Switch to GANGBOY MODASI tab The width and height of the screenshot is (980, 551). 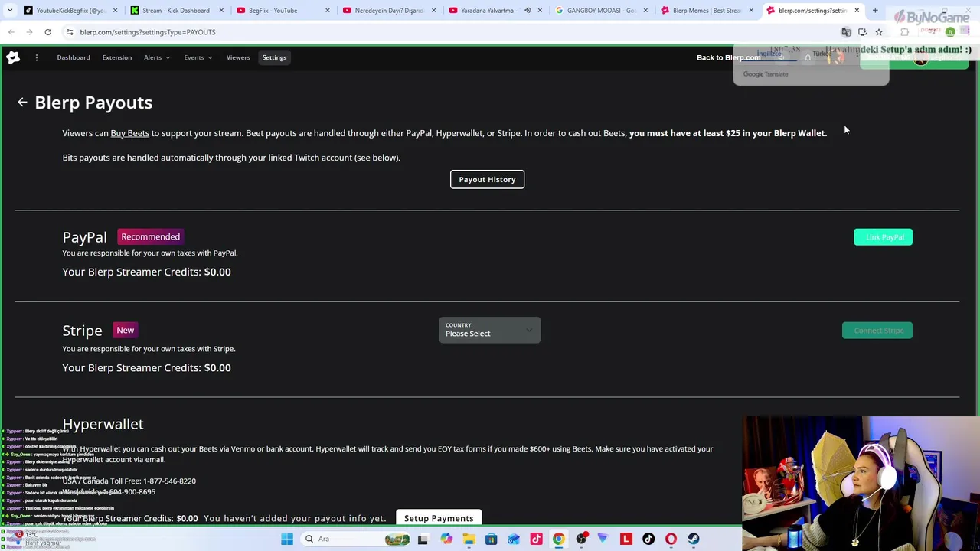[601, 11]
